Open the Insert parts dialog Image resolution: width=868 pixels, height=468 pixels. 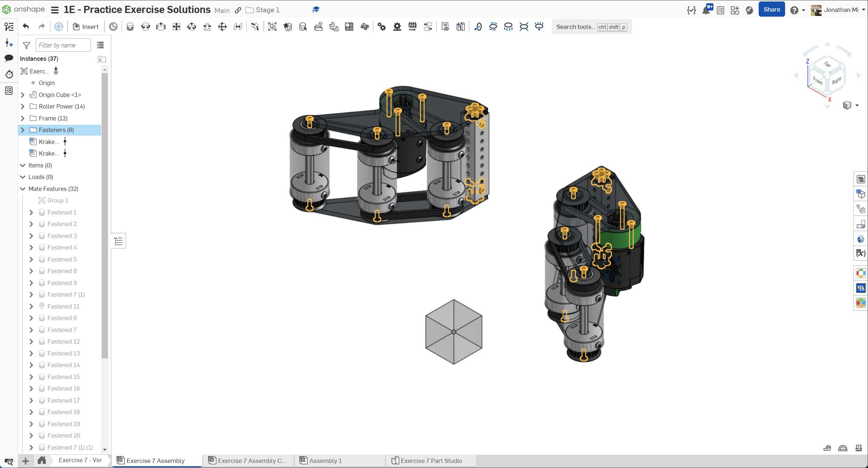click(86, 27)
